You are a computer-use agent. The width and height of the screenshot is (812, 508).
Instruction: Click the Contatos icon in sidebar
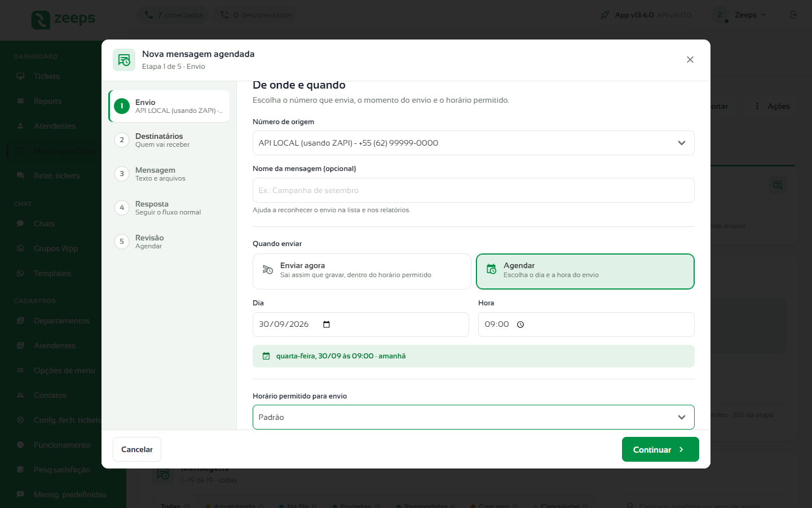click(20, 395)
